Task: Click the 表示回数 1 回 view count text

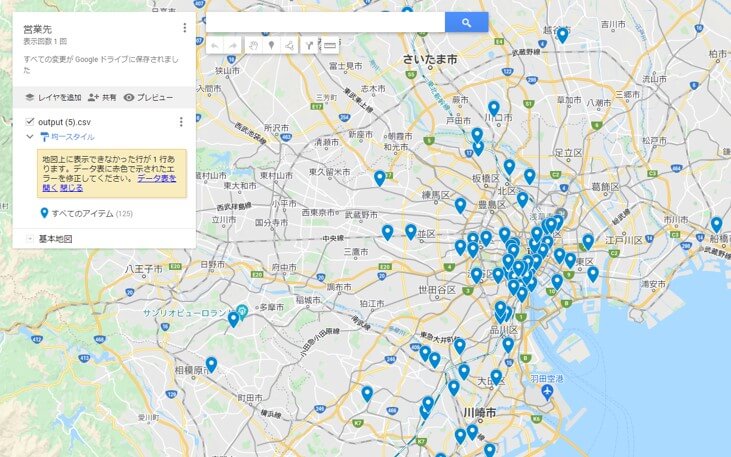Action: 45,42
